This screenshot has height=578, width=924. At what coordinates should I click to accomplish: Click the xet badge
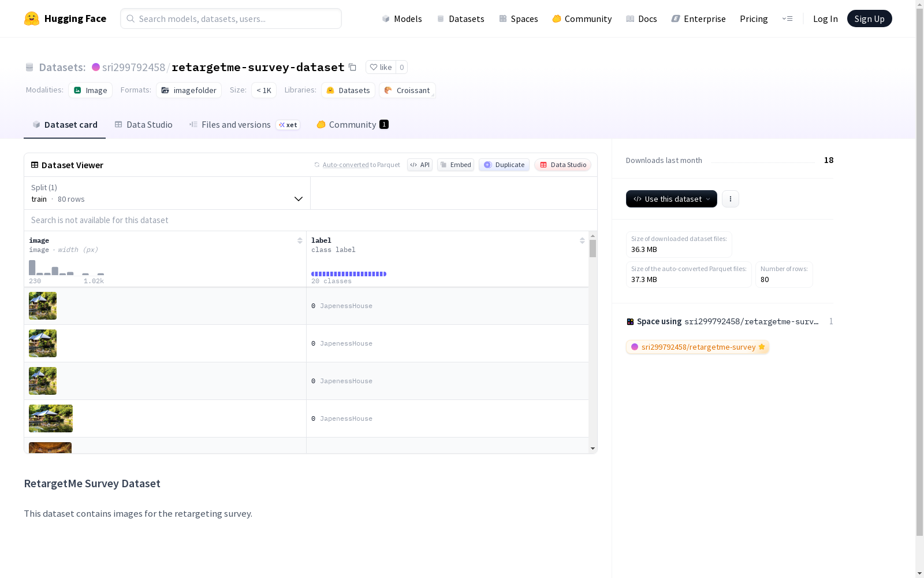tap(288, 125)
